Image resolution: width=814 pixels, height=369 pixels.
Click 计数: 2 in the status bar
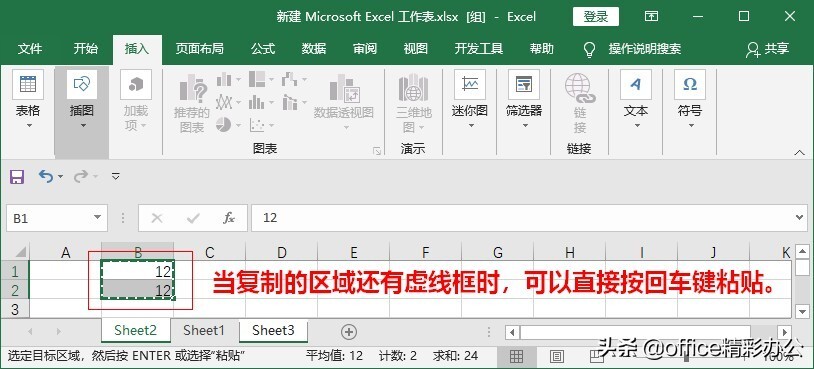tap(398, 356)
